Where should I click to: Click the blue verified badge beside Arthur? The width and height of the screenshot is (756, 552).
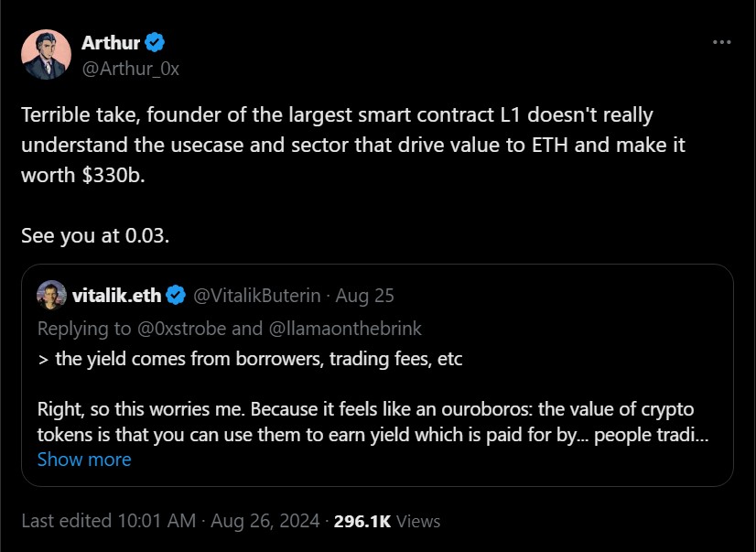pos(156,42)
